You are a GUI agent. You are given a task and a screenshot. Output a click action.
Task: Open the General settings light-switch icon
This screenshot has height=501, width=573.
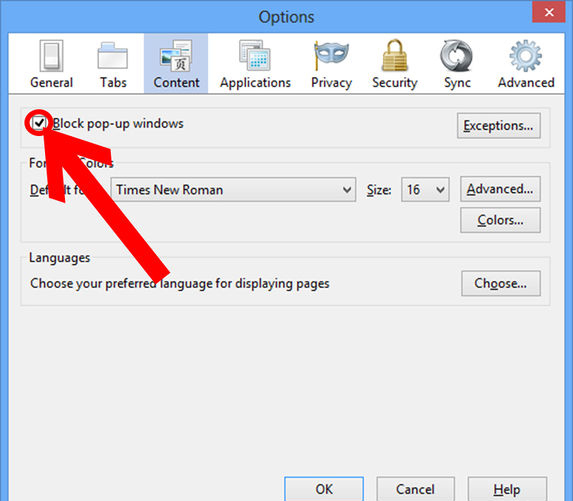[51, 56]
